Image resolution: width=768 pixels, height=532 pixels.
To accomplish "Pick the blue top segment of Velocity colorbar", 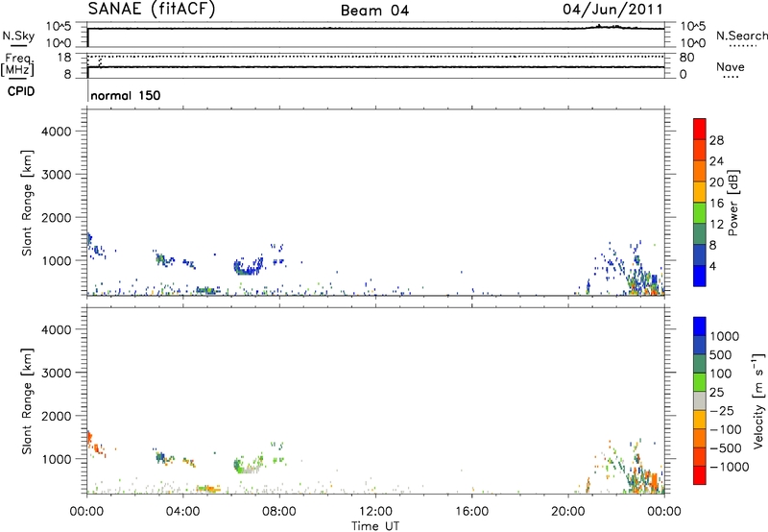I will pos(700,326).
